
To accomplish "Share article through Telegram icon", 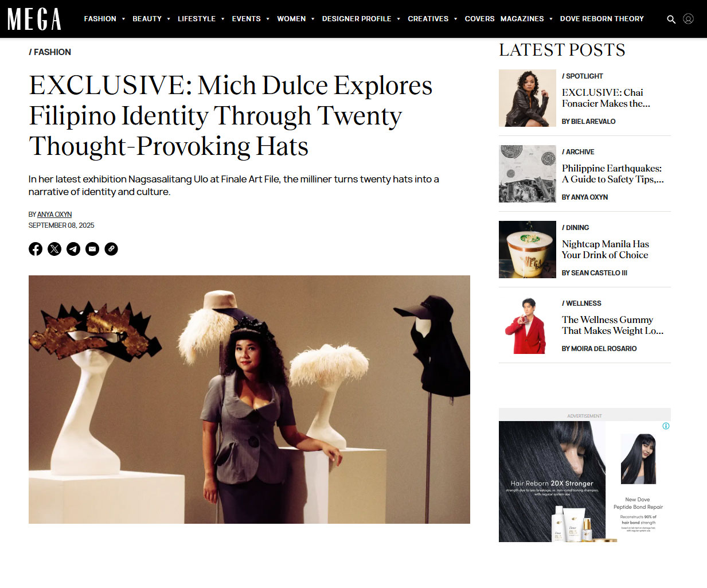I will pyautogui.click(x=73, y=249).
